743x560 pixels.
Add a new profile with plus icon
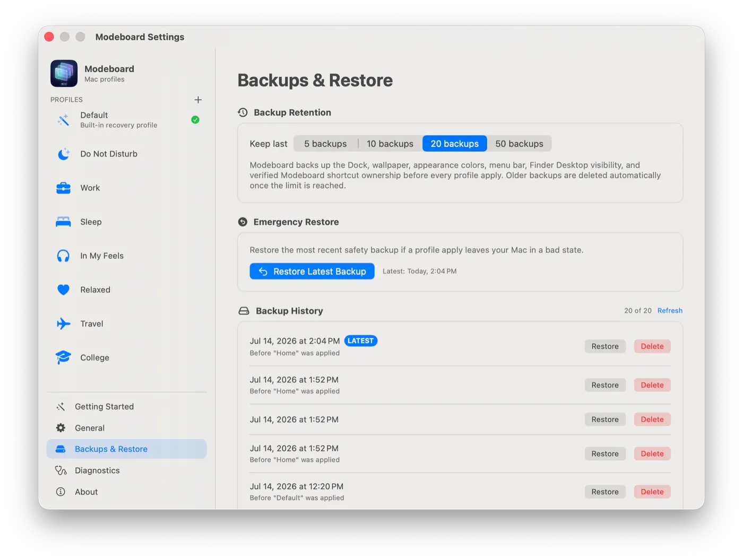click(198, 100)
